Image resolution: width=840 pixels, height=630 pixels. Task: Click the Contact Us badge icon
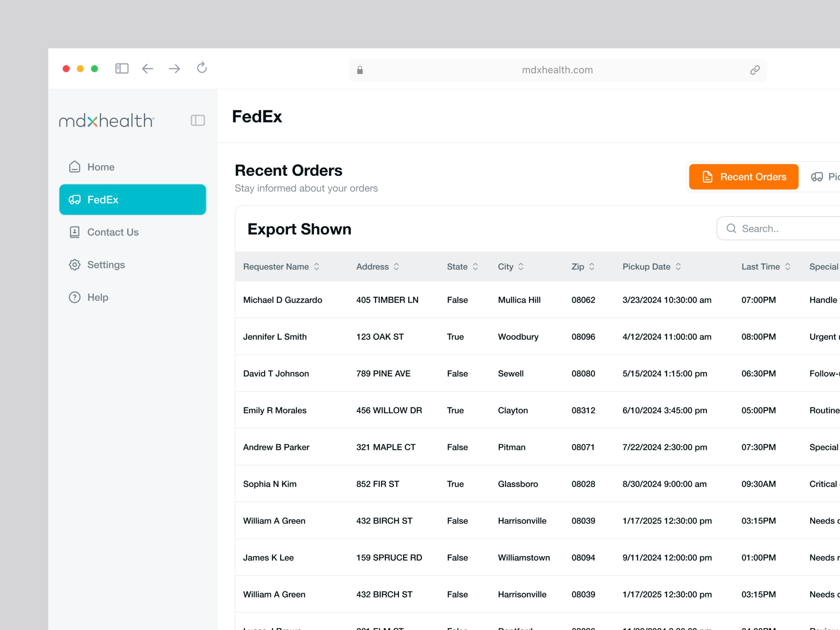pyautogui.click(x=75, y=232)
